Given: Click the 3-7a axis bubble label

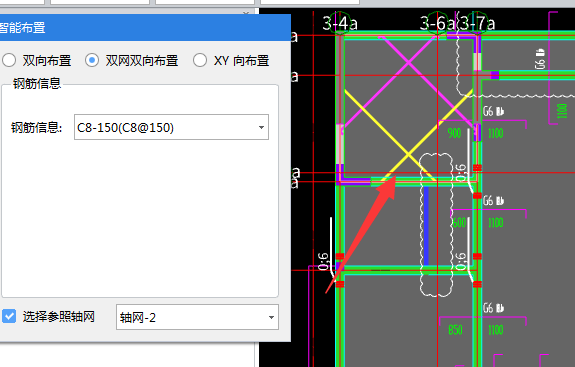Looking at the screenshot, I should tap(477, 23).
